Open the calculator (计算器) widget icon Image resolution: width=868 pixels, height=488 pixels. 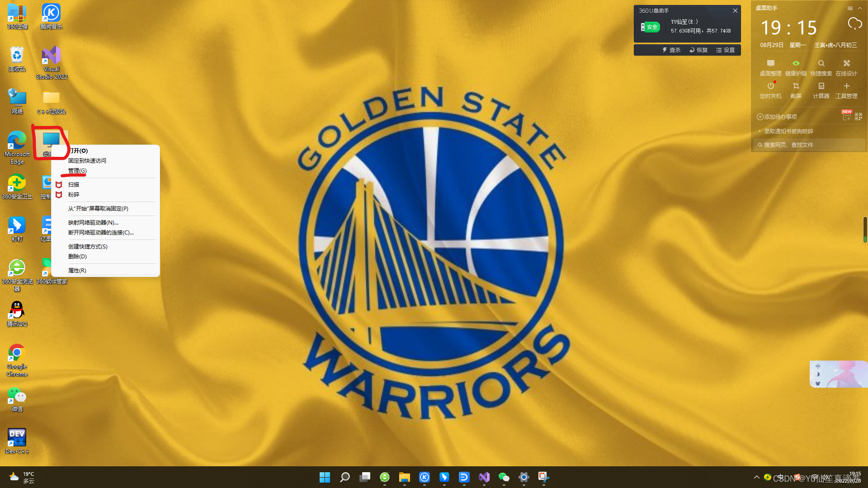tap(821, 86)
